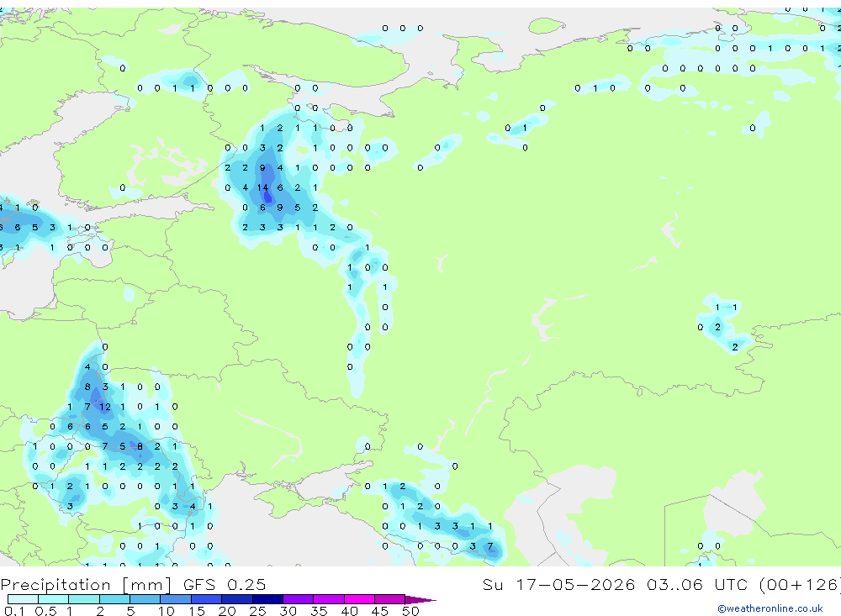Pick the legend swatch between 1 and 2
This screenshot has height=616, width=841.
pos(84,599)
